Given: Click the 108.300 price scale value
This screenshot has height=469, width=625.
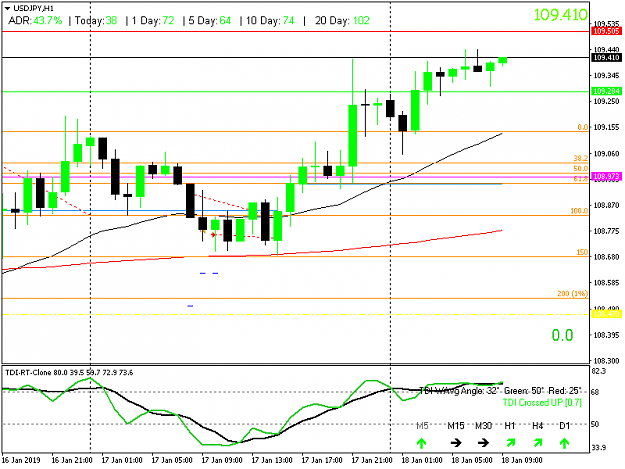Looking at the screenshot, I should 606,361.
